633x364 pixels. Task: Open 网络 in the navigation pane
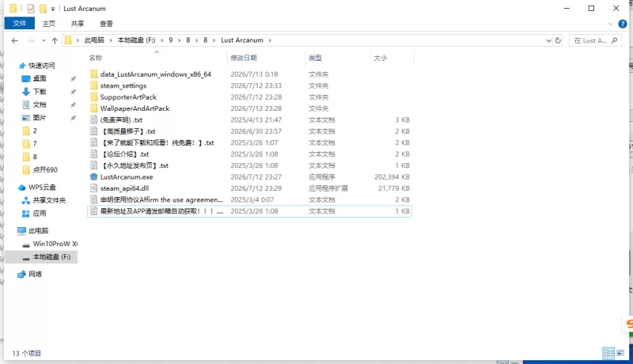pyautogui.click(x=35, y=274)
